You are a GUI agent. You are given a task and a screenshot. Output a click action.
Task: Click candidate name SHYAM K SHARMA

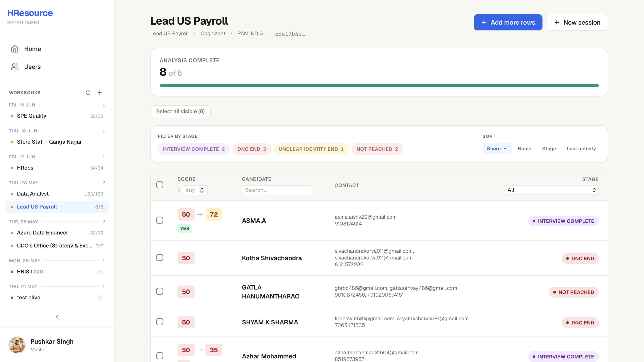270,322
